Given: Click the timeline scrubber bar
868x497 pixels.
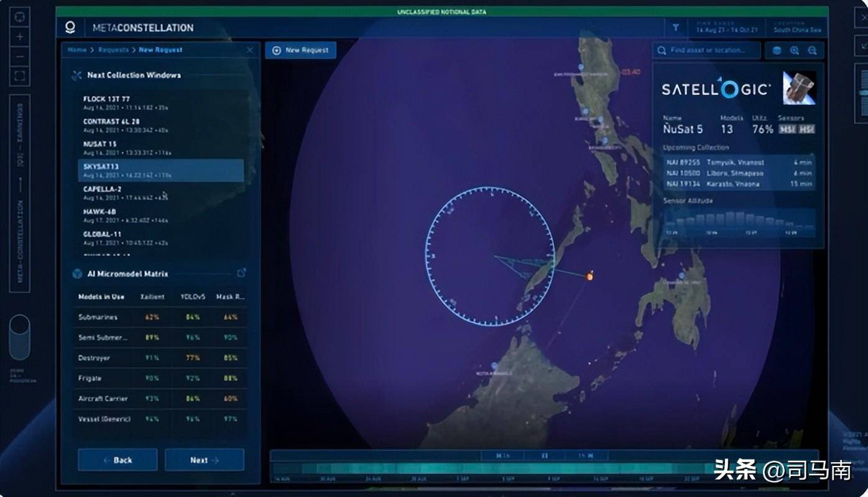Looking at the screenshot, I should (544, 469).
